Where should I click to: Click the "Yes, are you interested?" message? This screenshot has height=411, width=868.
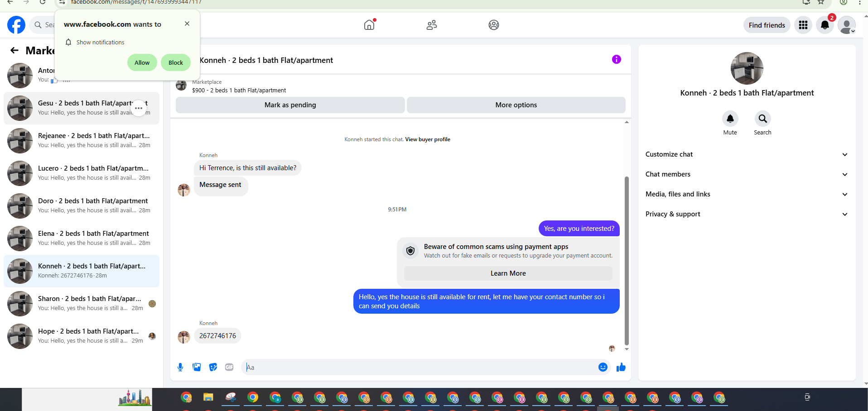(579, 229)
